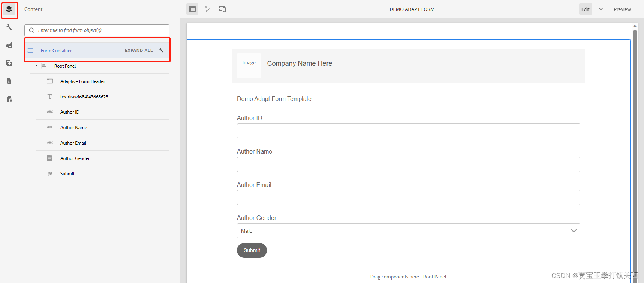Click EXPAND ALL in Form Container row
This screenshot has height=283, width=644.
(139, 50)
